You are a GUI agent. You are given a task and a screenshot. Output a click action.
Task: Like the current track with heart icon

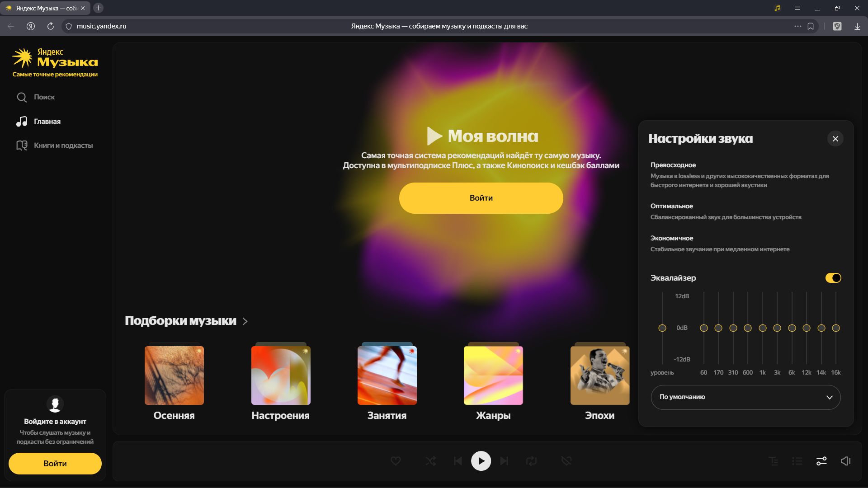pyautogui.click(x=396, y=461)
